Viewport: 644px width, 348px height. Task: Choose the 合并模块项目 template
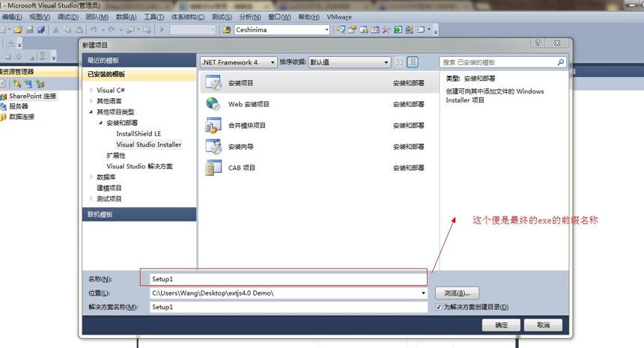(318, 126)
